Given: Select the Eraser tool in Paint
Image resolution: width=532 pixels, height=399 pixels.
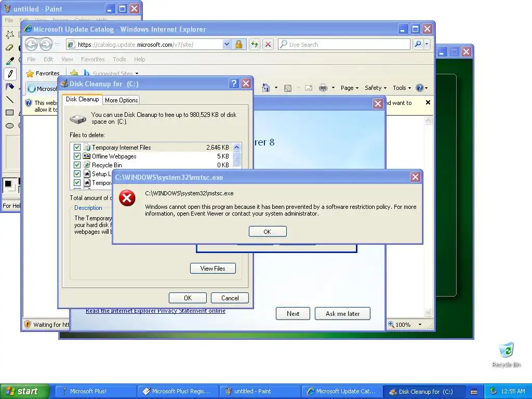Looking at the screenshot, I should click(x=10, y=48).
